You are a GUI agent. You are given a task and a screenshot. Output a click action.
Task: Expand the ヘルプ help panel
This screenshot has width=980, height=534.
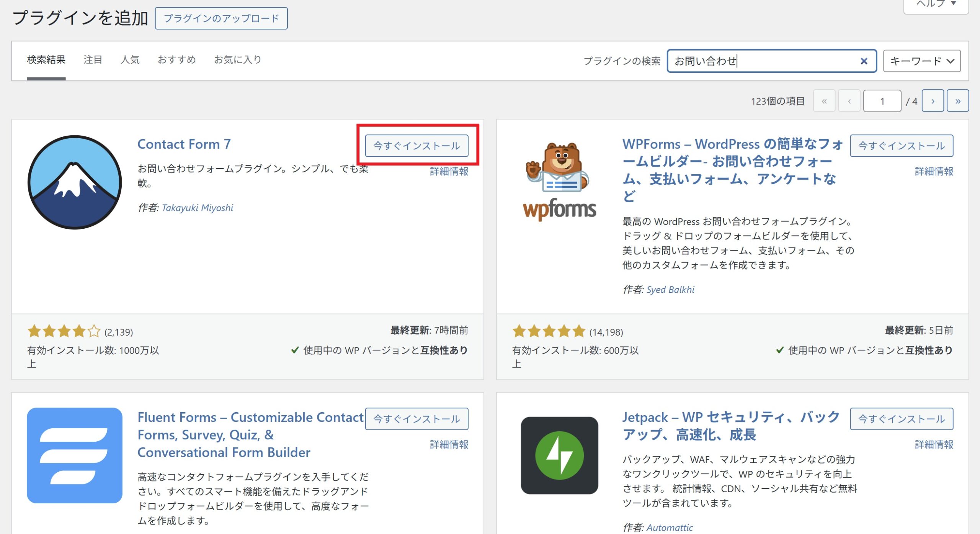[x=936, y=4]
